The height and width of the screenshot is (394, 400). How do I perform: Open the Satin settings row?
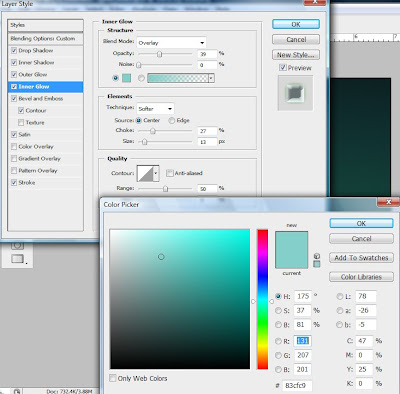tap(45, 135)
